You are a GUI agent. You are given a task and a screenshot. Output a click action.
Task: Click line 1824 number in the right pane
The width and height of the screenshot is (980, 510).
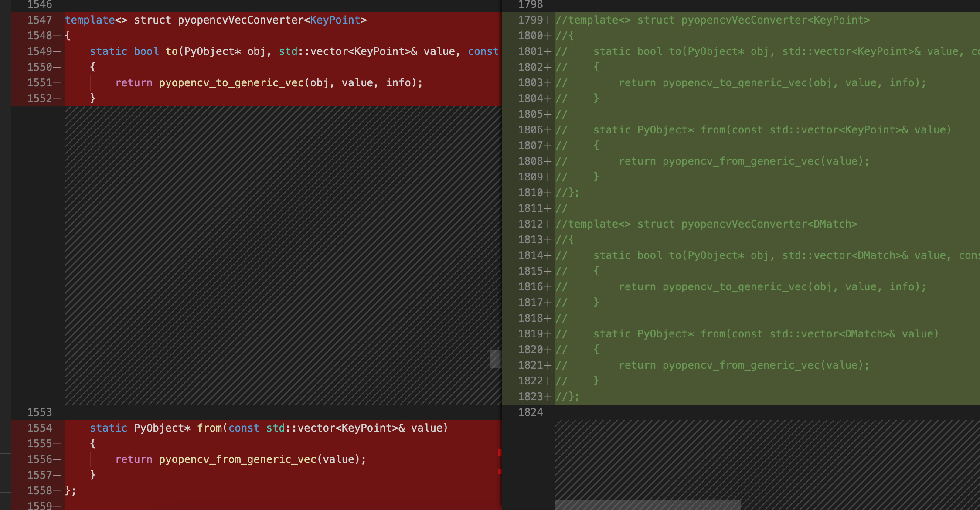pyautogui.click(x=531, y=412)
